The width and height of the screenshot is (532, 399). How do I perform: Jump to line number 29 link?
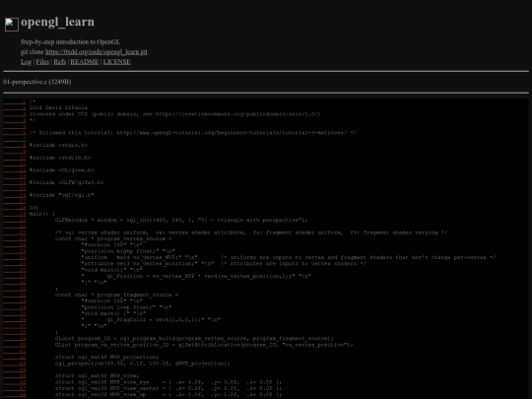pos(15,276)
